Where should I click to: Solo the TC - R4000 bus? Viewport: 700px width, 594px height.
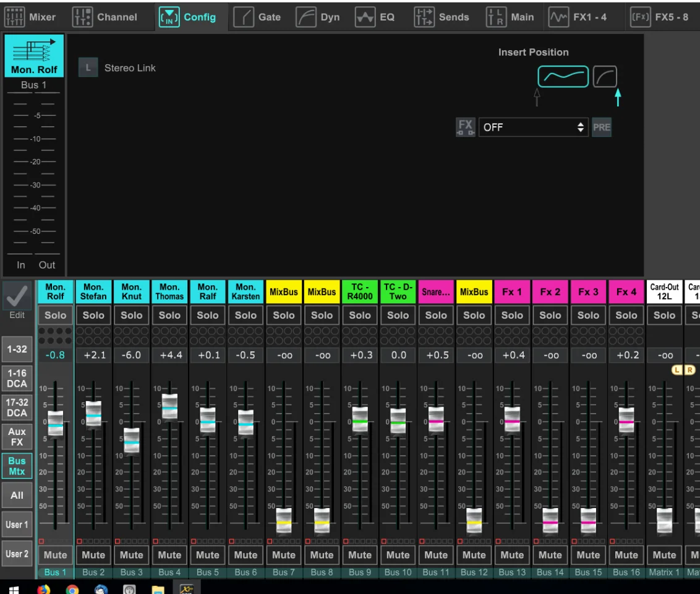(360, 315)
